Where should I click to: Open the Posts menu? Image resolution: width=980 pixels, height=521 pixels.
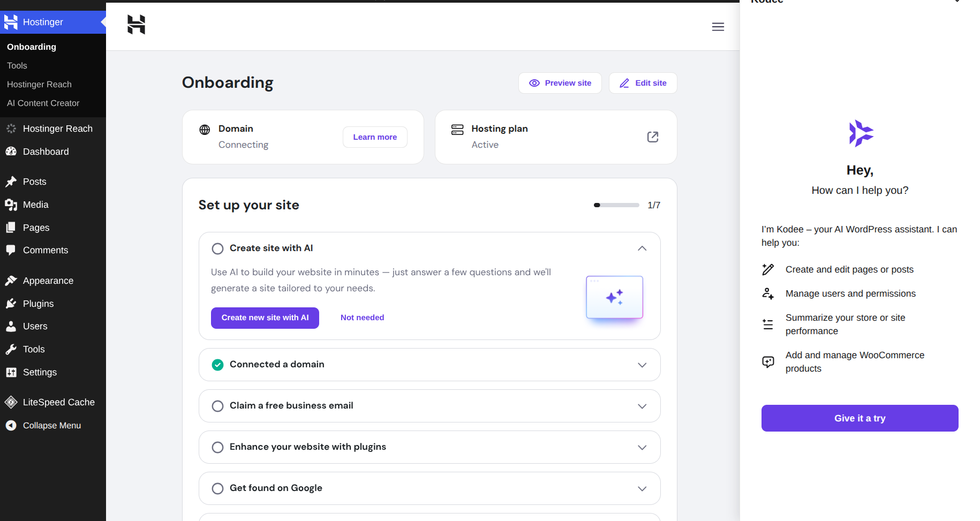(x=35, y=182)
